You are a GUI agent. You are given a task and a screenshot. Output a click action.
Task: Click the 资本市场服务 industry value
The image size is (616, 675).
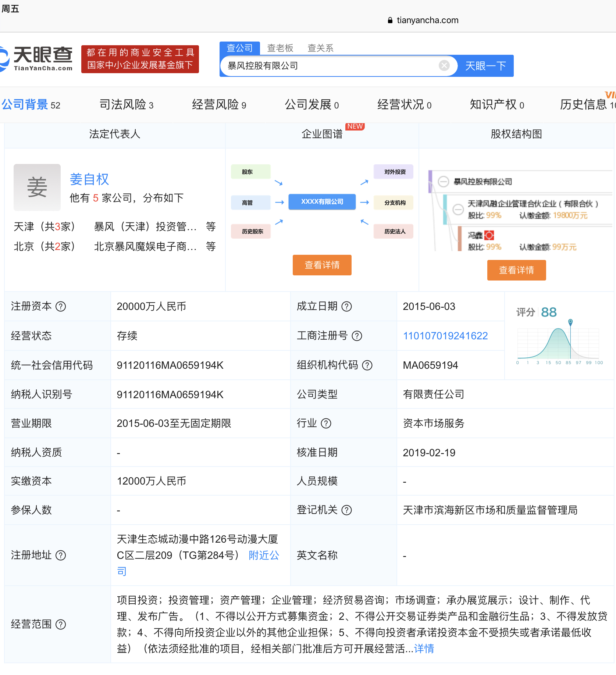[x=434, y=424]
